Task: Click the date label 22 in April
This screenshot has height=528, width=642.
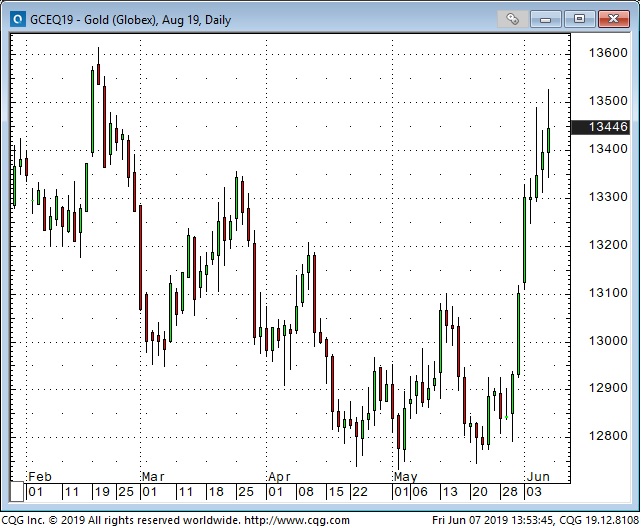Action: 360,492
